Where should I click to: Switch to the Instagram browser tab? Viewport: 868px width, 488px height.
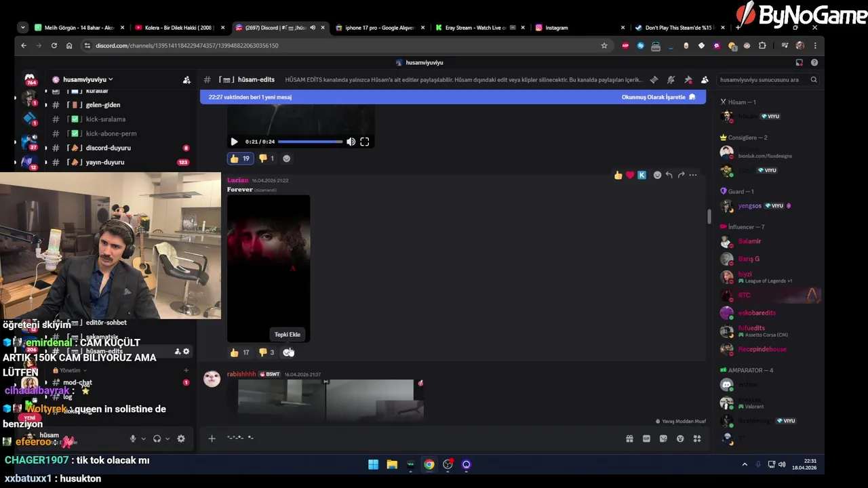click(580, 28)
